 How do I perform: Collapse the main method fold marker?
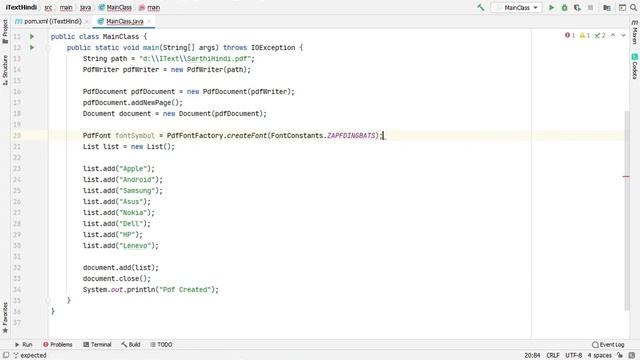tap(48, 48)
